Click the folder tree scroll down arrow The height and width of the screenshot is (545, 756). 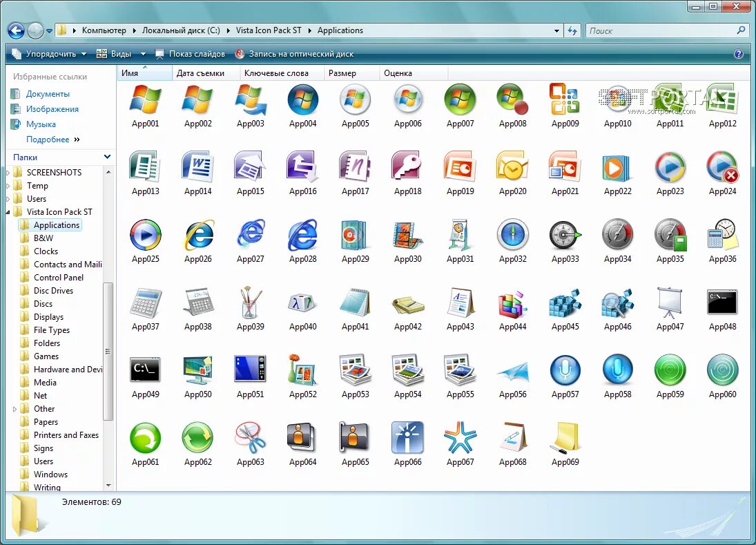108,485
